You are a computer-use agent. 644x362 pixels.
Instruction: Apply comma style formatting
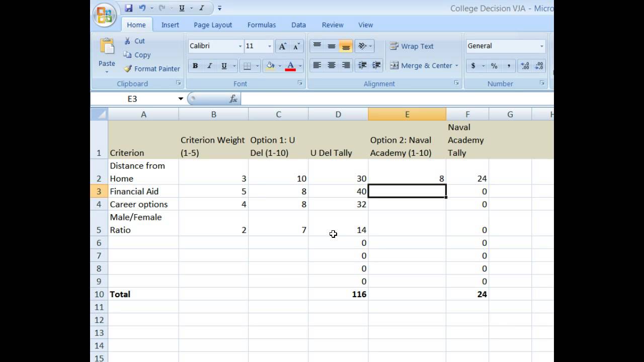[x=509, y=66]
